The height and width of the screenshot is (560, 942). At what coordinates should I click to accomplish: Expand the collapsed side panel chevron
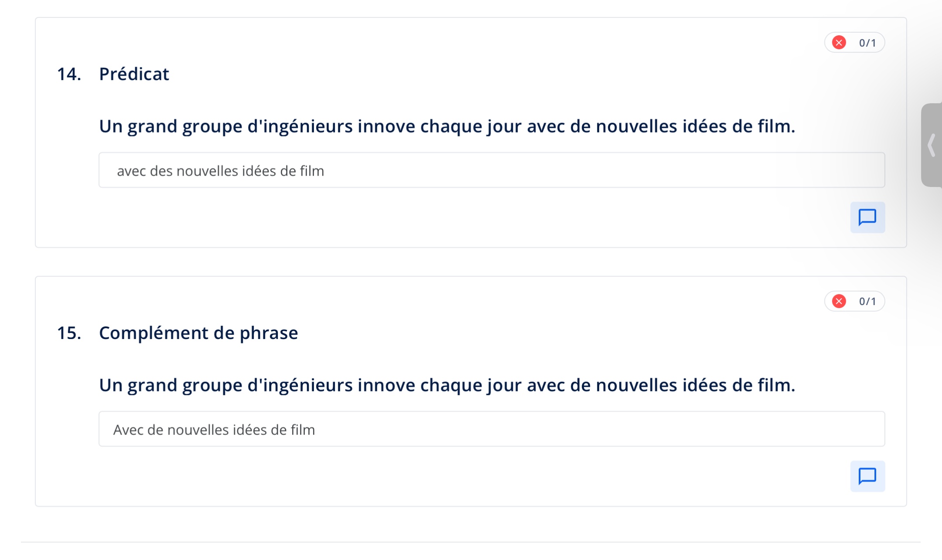click(x=932, y=145)
